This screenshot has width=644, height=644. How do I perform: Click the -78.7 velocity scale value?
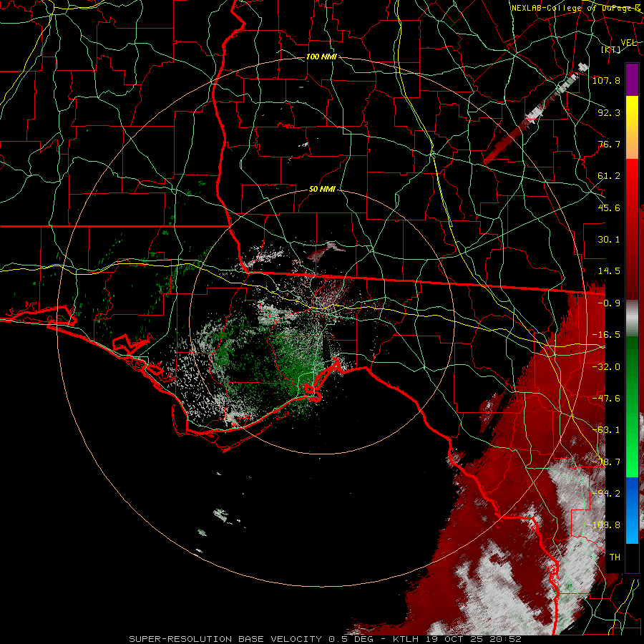[606, 462]
